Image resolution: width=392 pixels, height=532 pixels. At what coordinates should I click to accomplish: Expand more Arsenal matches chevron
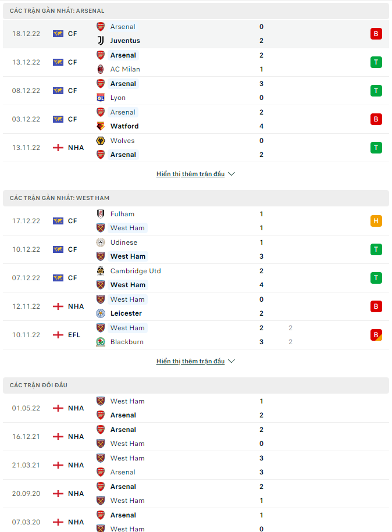231,174
